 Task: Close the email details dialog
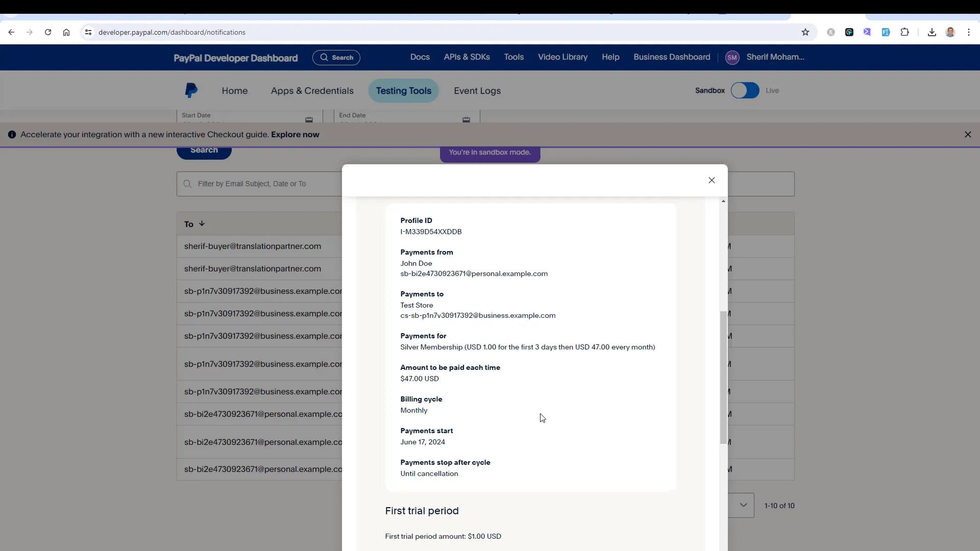coord(712,180)
